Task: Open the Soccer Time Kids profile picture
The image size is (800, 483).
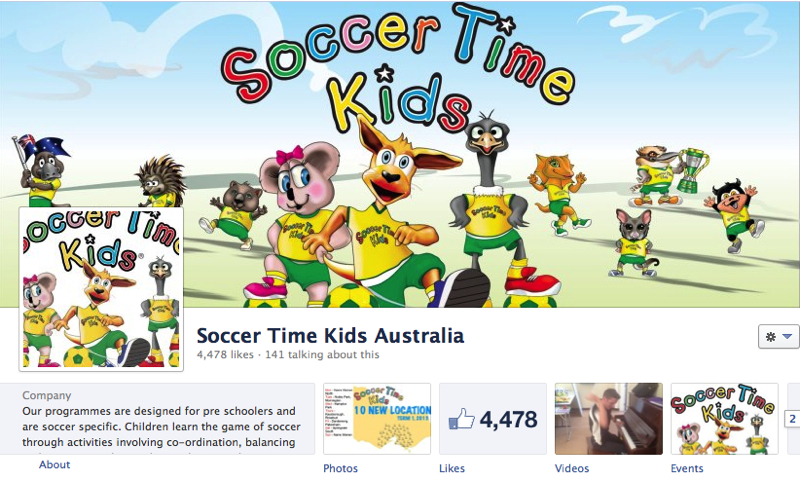Action: pyautogui.click(x=101, y=289)
